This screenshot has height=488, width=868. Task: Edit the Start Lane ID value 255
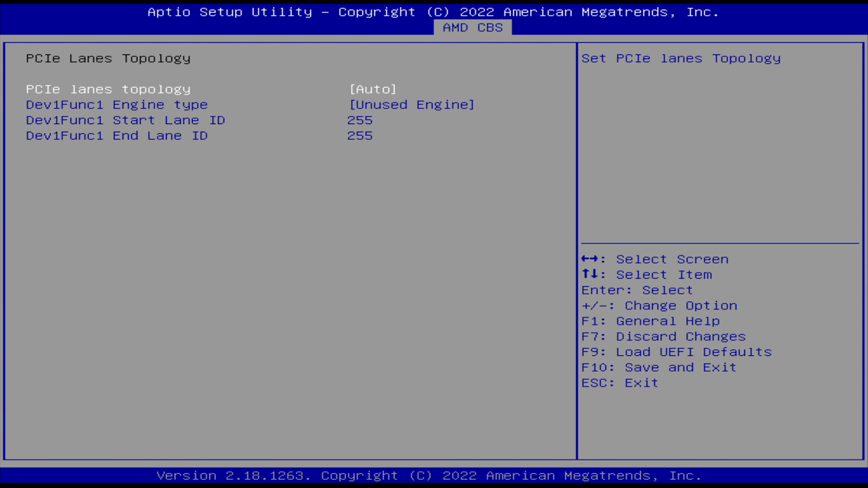[x=360, y=120]
